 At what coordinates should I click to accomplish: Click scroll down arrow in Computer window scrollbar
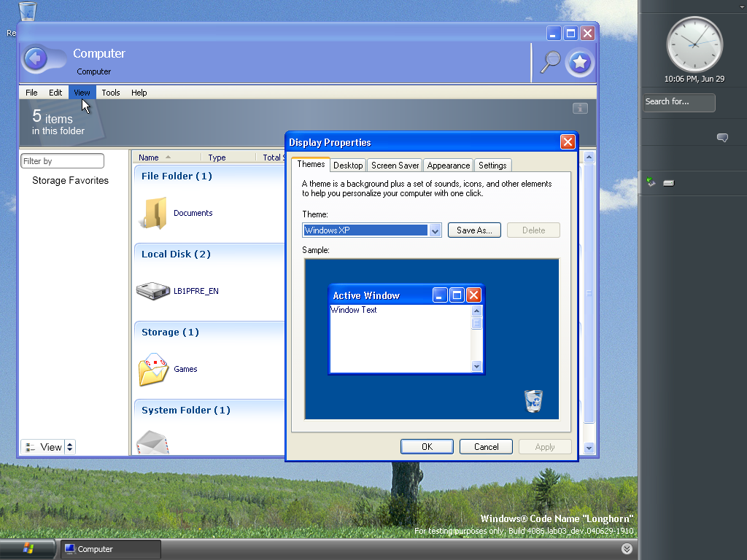click(589, 448)
